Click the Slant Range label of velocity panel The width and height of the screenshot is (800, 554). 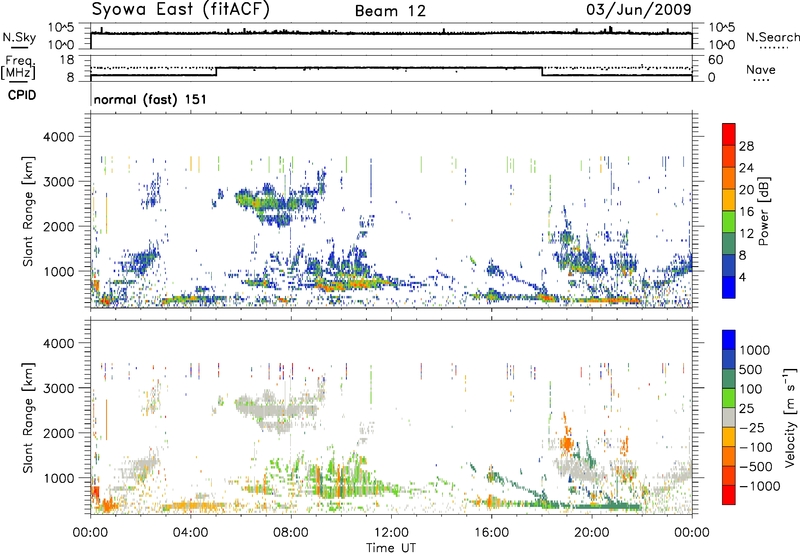click(28, 417)
